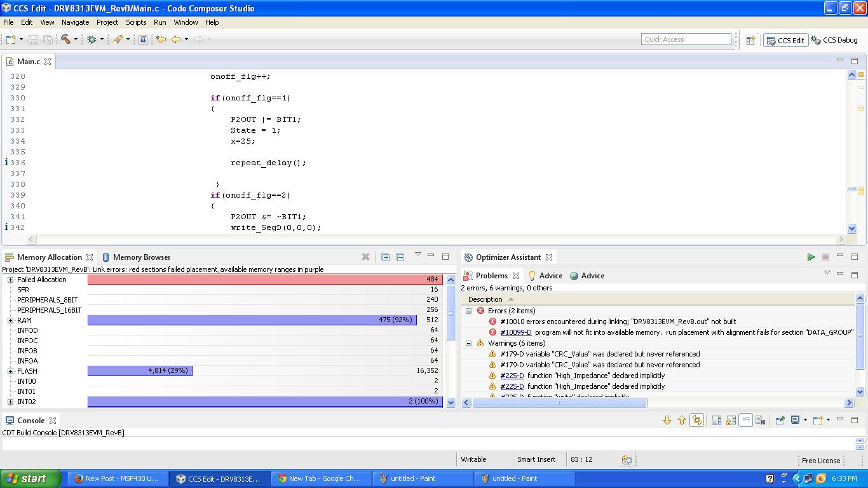
Task: Toggle Show Error in Editor in Console
Action: click(x=697, y=420)
